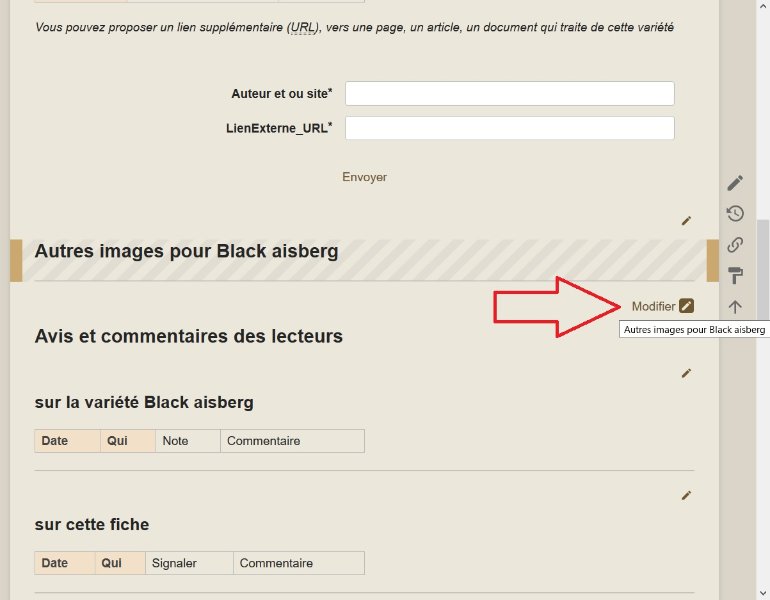The height and width of the screenshot is (600, 770).
Task: Focus the Auteur et ou site field
Action: 510,93
